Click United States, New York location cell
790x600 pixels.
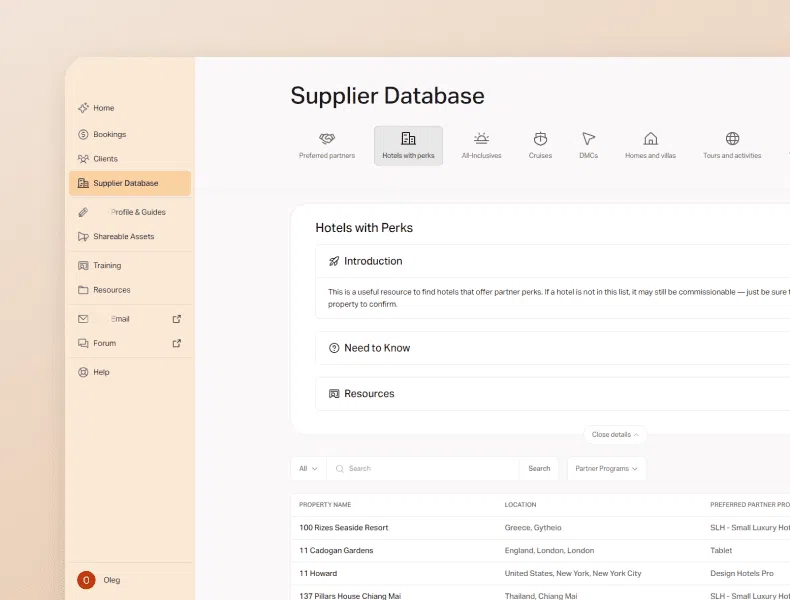573,573
